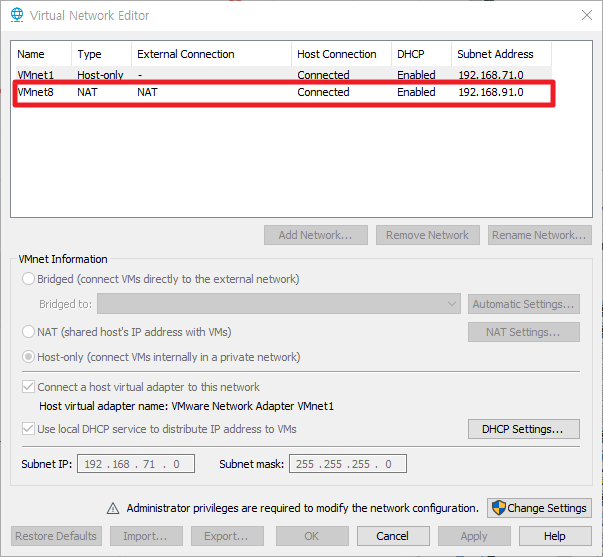The width and height of the screenshot is (603, 557).
Task: Click the Subnet mask input field
Action: coord(348,464)
